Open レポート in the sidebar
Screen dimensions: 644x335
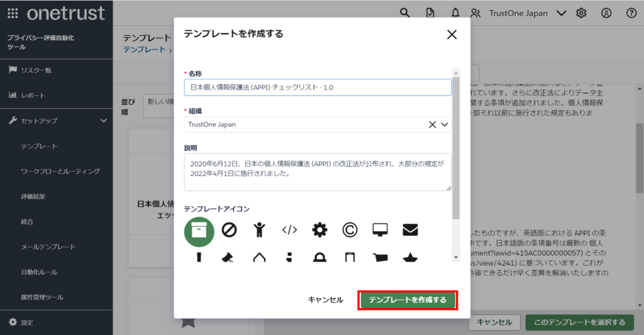[x=33, y=96]
